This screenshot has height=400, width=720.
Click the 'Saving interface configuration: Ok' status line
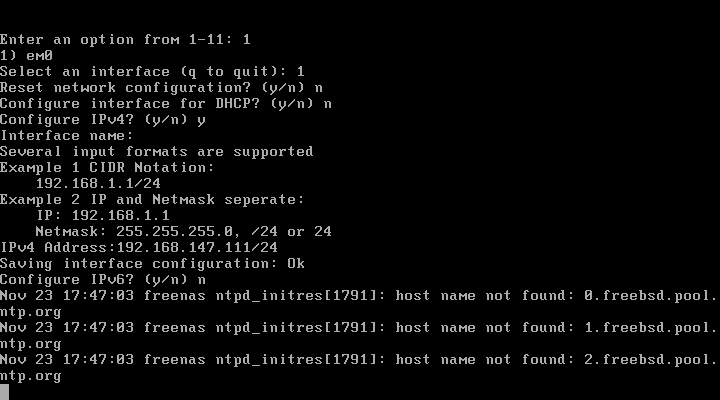(152, 264)
